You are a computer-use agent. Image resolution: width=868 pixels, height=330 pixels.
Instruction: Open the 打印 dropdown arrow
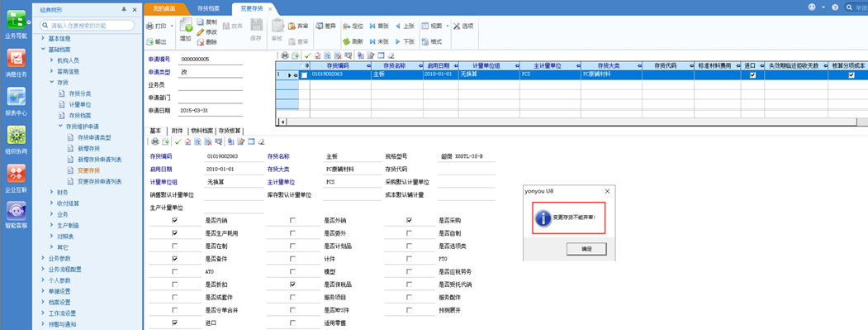(x=172, y=26)
